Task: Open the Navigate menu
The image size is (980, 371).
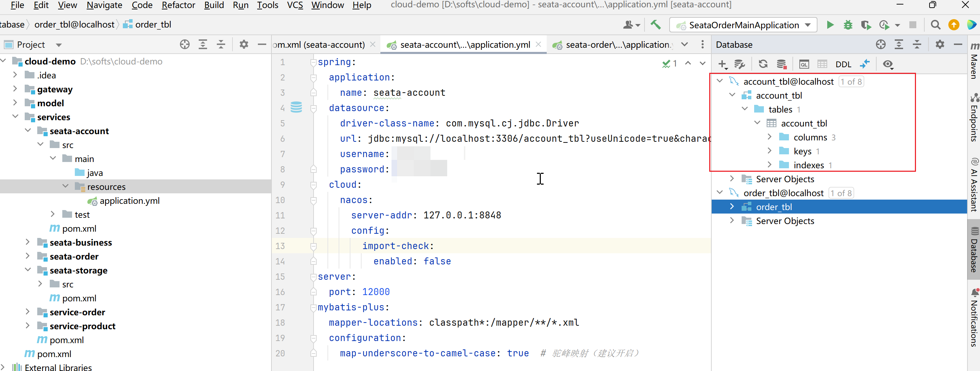Action: (104, 5)
